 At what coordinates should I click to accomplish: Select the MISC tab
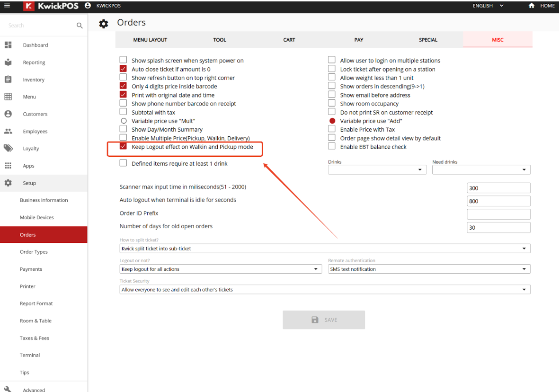coord(498,40)
